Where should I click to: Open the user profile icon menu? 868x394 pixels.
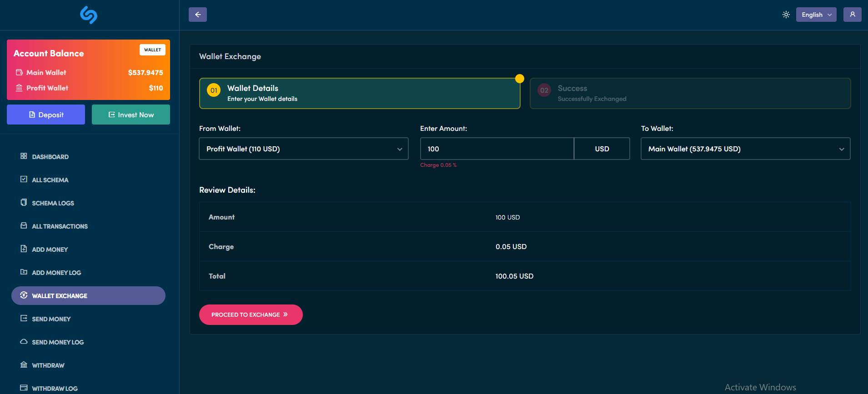coord(852,15)
